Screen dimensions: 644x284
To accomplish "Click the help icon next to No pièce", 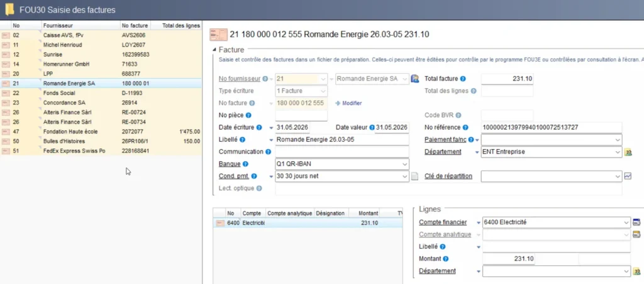I will pyautogui.click(x=248, y=115).
